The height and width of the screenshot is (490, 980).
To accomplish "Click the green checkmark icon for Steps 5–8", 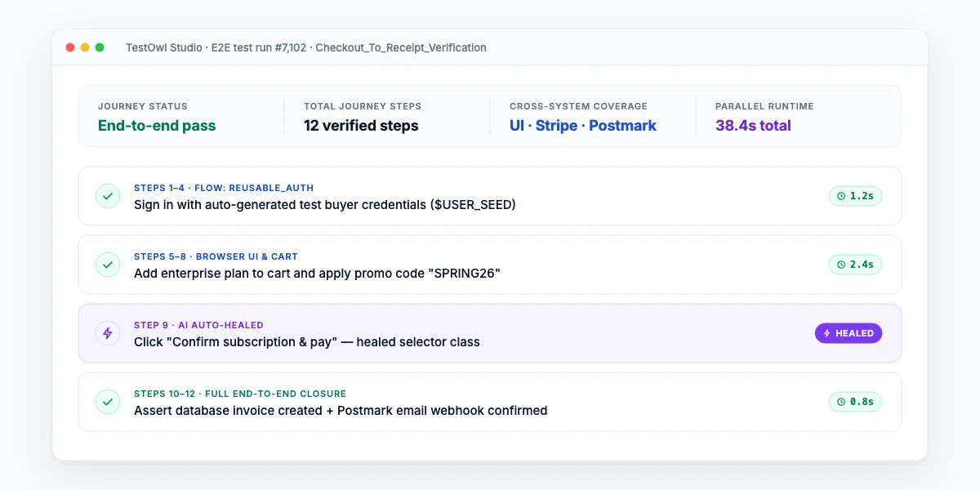I will (108, 265).
